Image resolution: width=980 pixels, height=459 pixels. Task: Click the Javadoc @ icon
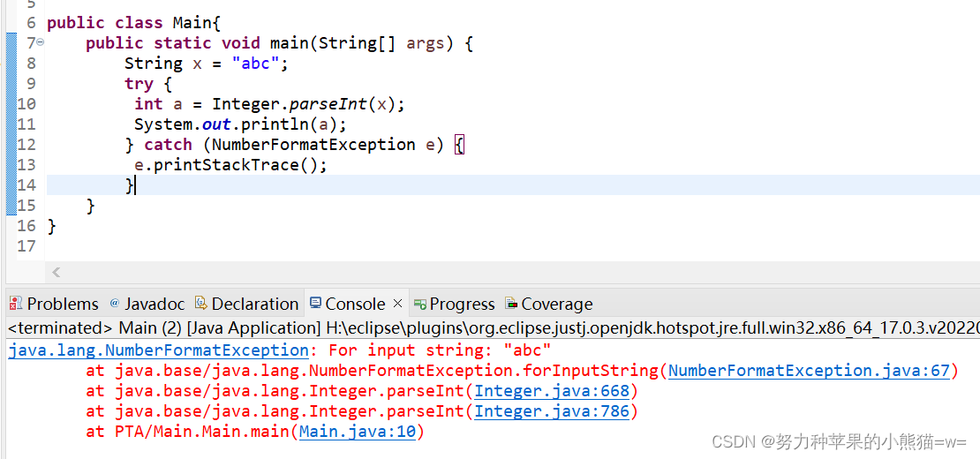coord(115,304)
